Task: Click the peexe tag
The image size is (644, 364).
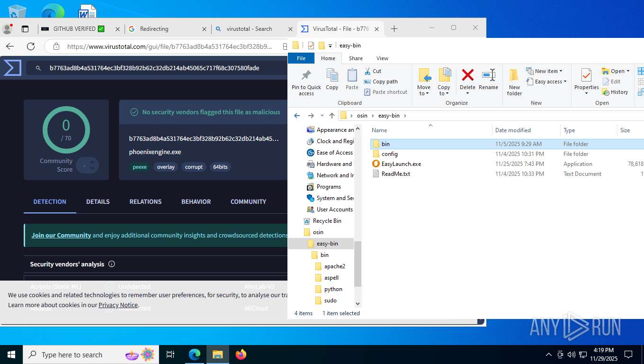Action: click(x=139, y=167)
